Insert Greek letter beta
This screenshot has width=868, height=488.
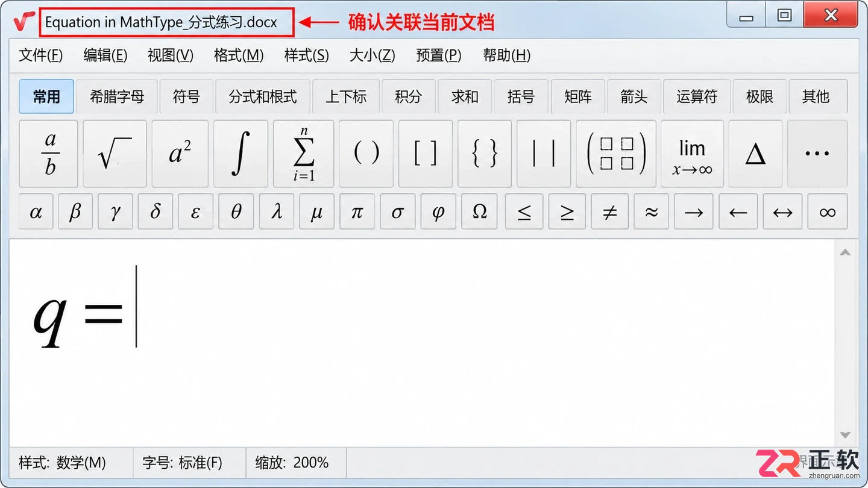[x=75, y=211]
